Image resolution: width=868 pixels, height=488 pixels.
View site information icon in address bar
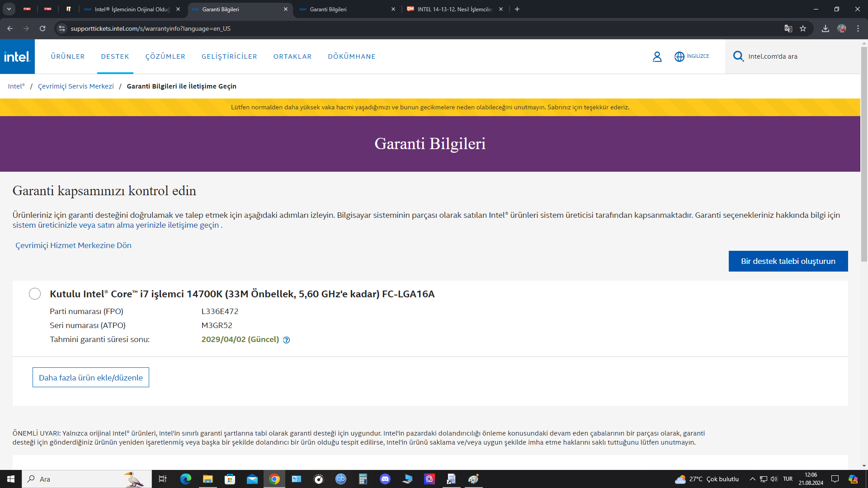62,28
